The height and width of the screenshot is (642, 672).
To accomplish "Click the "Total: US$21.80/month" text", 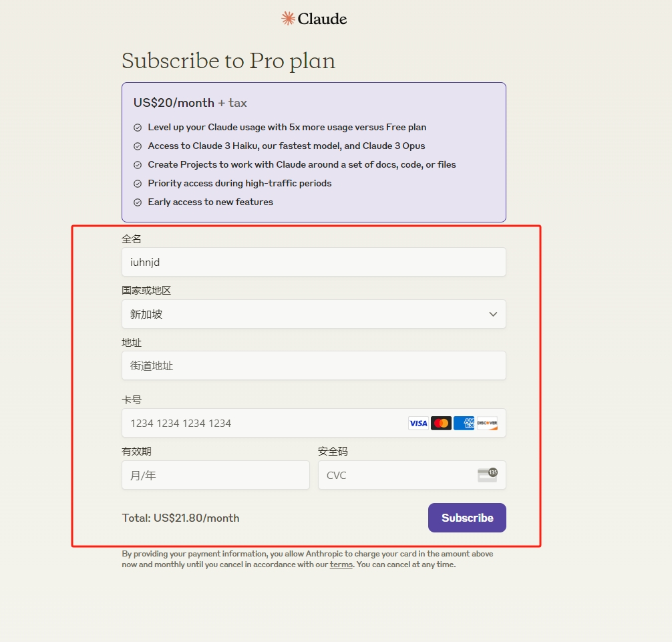I will [x=180, y=518].
